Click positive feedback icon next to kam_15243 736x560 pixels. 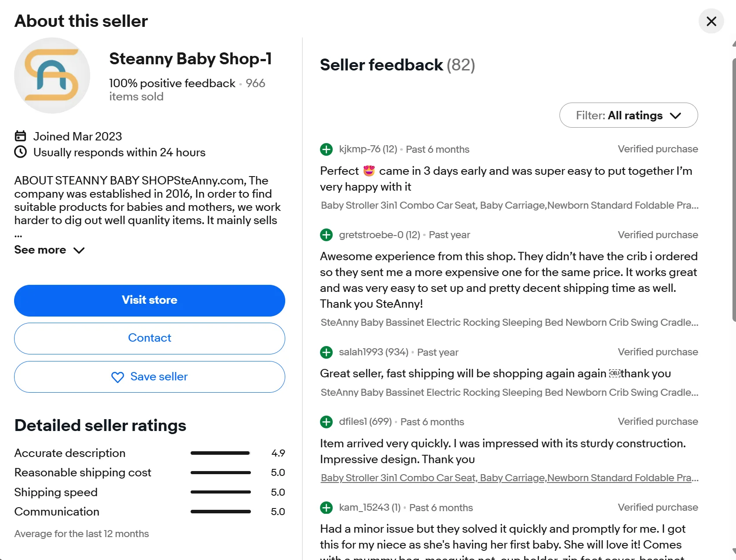326,508
